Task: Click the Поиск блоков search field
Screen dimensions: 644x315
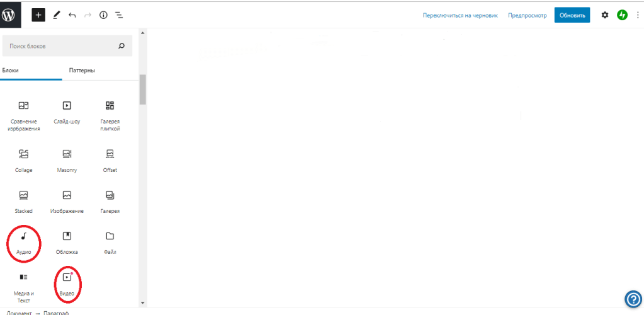Action: (x=60, y=46)
